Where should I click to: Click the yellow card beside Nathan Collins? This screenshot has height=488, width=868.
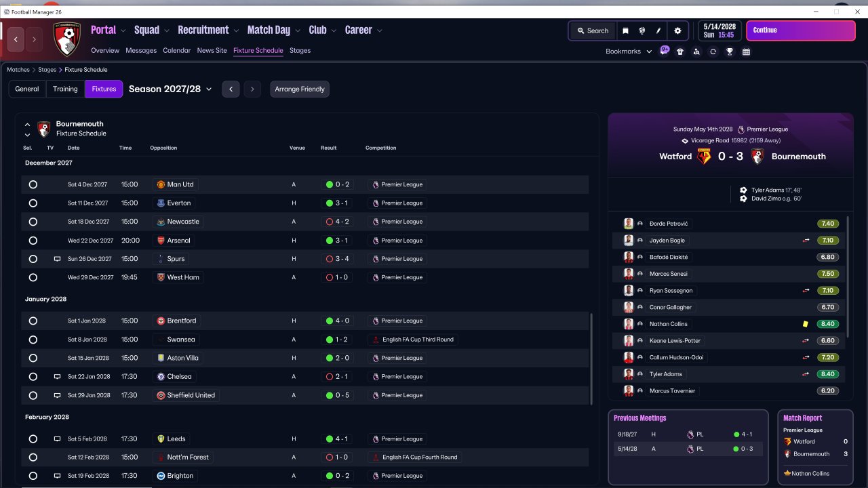coord(806,324)
